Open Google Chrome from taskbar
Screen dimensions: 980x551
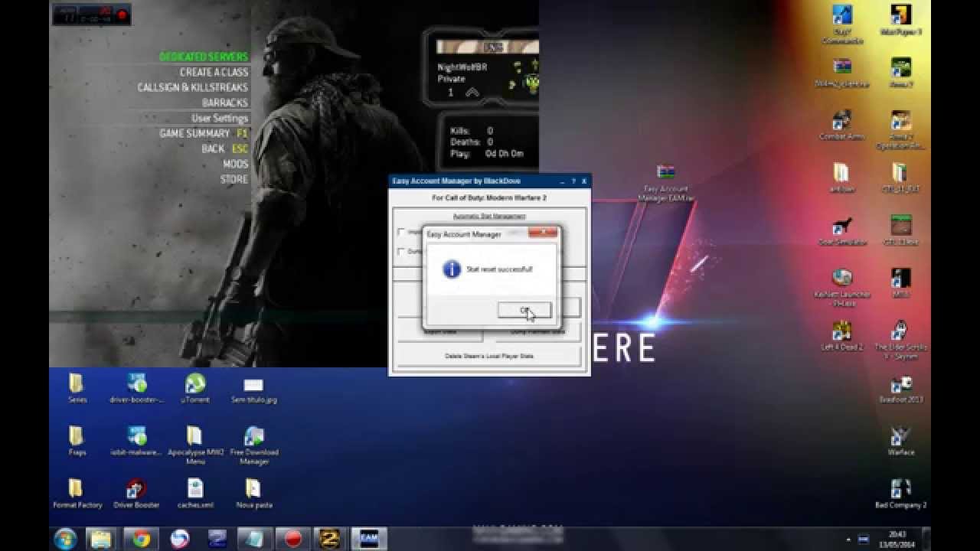140,539
